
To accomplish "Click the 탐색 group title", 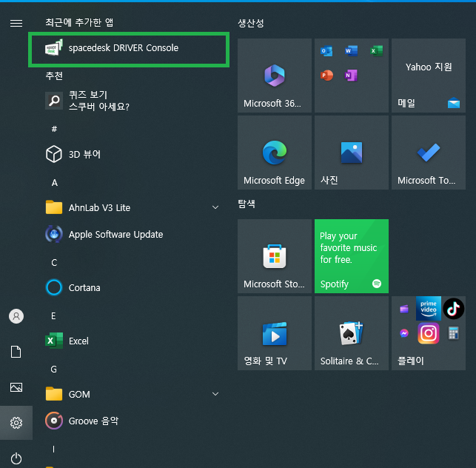I will [247, 204].
